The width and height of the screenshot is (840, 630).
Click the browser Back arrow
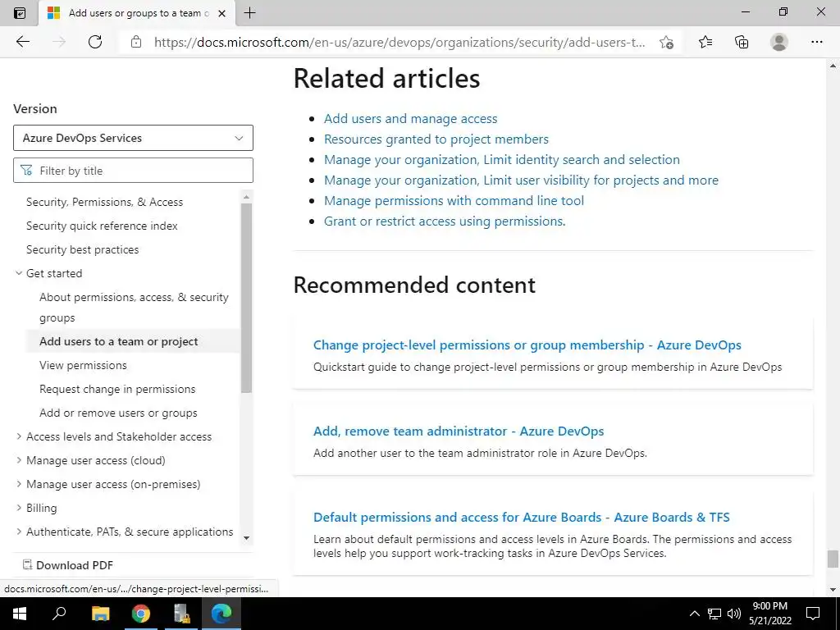pyautogui.click(x=23, y=42)
